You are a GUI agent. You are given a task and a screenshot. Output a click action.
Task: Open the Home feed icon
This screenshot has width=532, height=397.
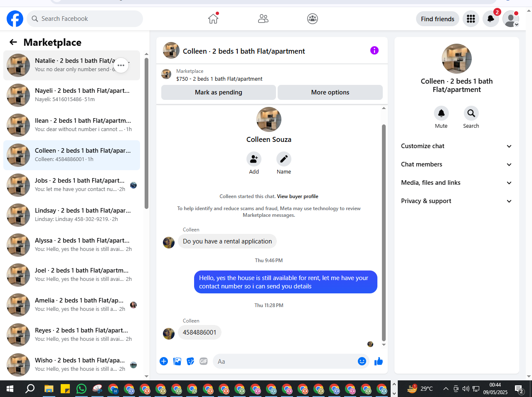tap(213, 19)
